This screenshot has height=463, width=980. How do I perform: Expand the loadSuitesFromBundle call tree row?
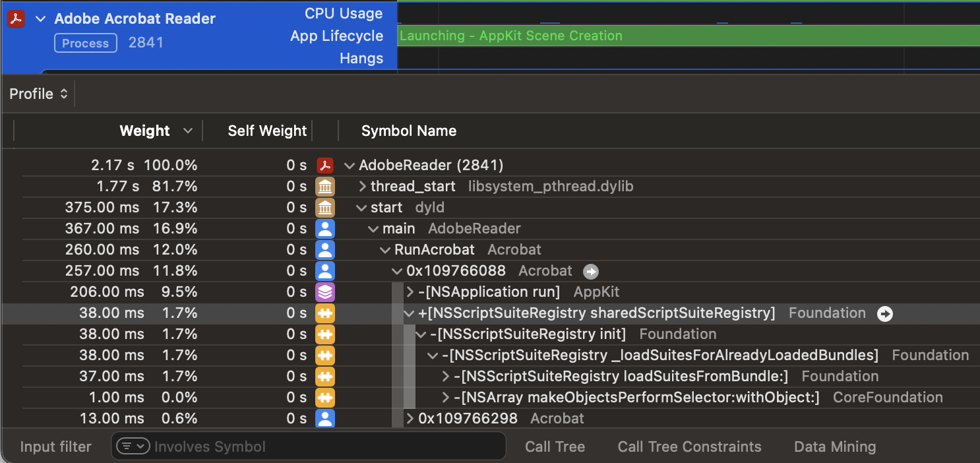444,376
